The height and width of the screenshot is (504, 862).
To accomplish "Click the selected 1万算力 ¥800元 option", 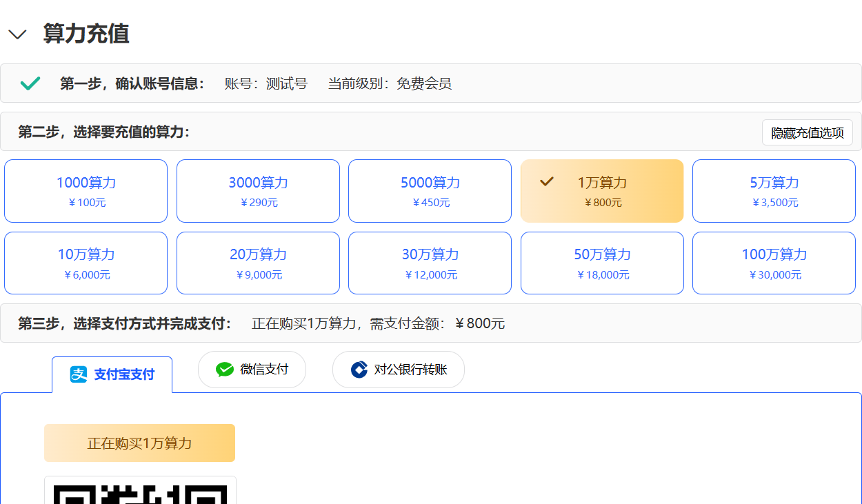I will tap(602, 192).
